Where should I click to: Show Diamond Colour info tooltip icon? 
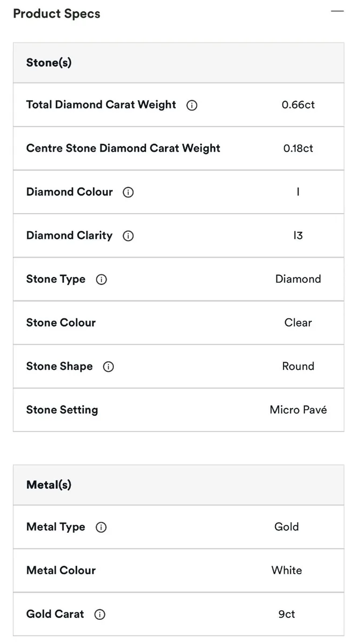pyautogui.click(x=128, y=192)
